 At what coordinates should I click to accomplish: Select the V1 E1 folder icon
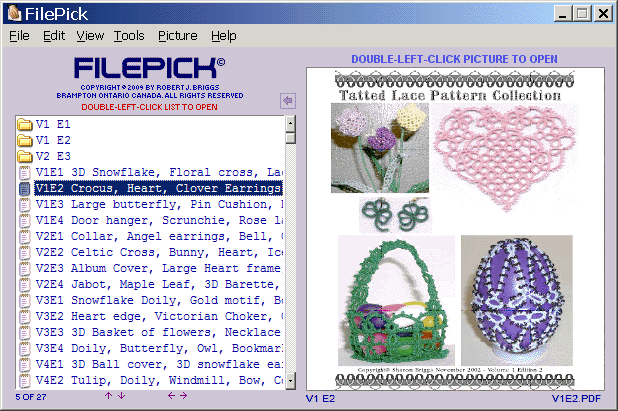[x=25, y=125]
